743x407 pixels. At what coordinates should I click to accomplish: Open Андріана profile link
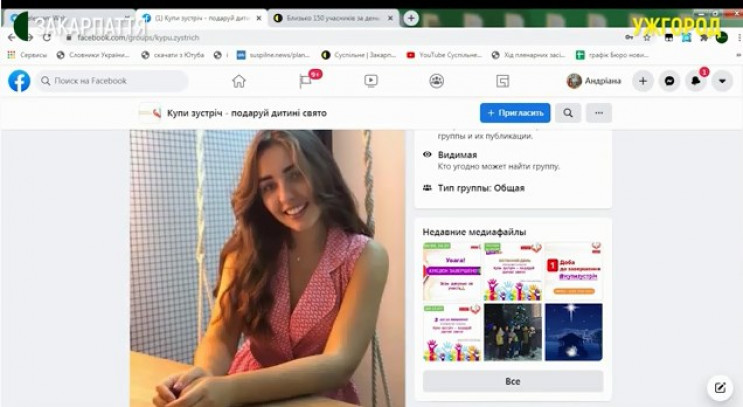pyautogui.click(x=594, y=81)
